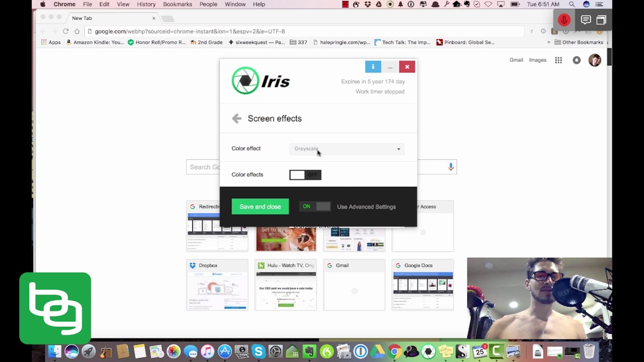Viewport: 644px width, 362px height.
Task: Open the Google account avatar
Action: pos(595,60)
